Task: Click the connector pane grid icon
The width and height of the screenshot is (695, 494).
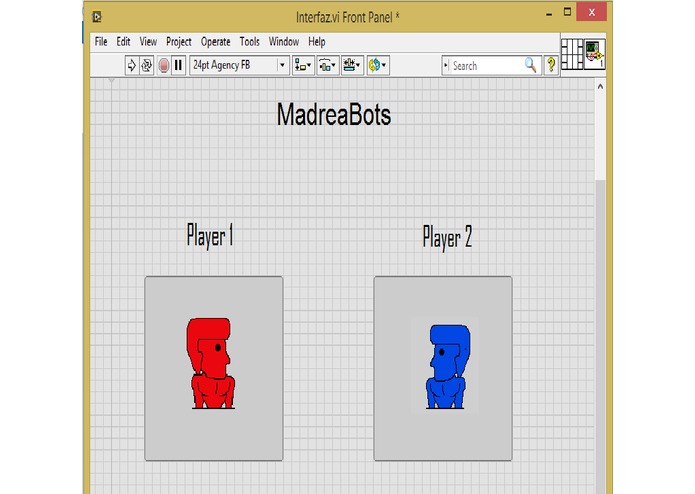Action: click(x=572, y=54)
